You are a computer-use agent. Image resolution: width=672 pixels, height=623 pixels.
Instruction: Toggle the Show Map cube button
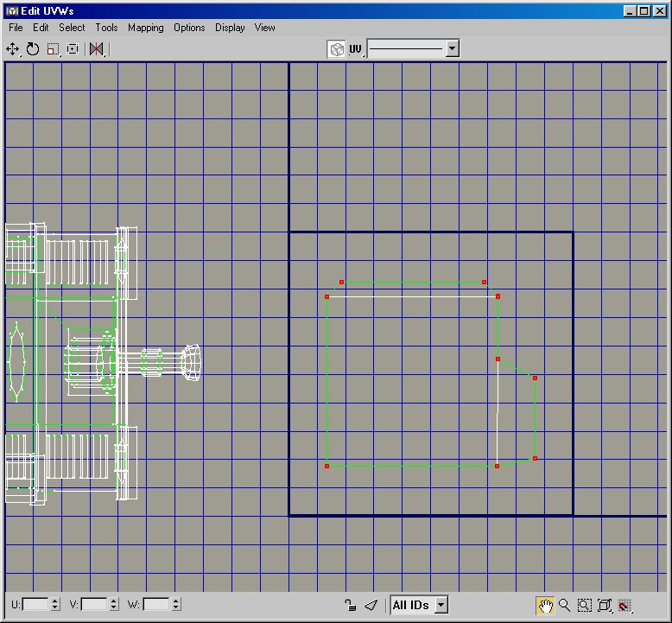(336, 49)
